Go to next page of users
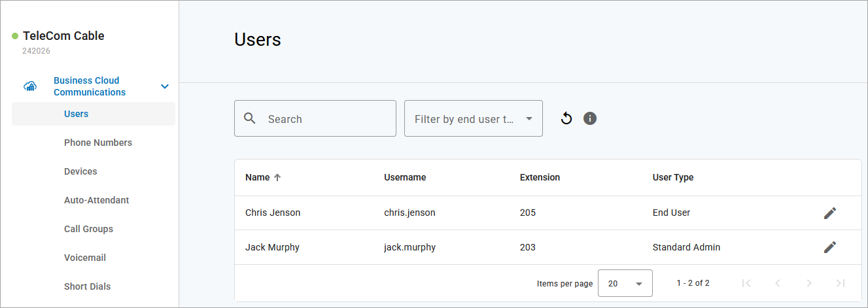 (x=809, y=283)
